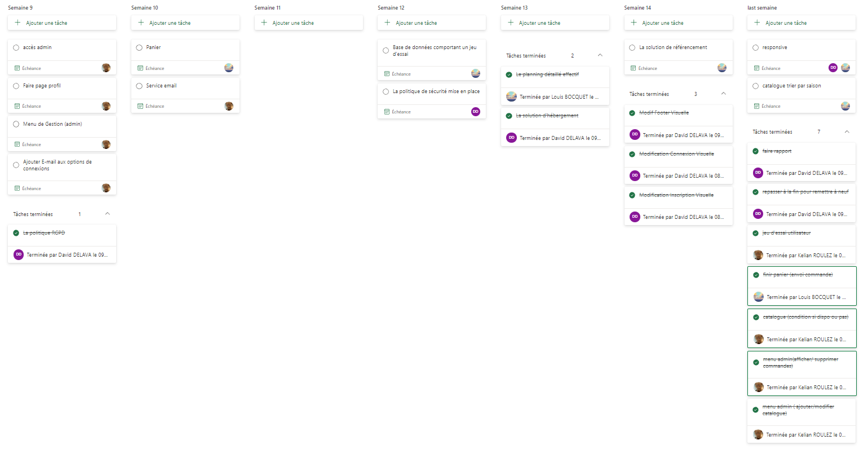Viewport: 868px width, 462px height.
Task: Collapse Tâches terminées section in Semaine 13
Action: (600, 55)
